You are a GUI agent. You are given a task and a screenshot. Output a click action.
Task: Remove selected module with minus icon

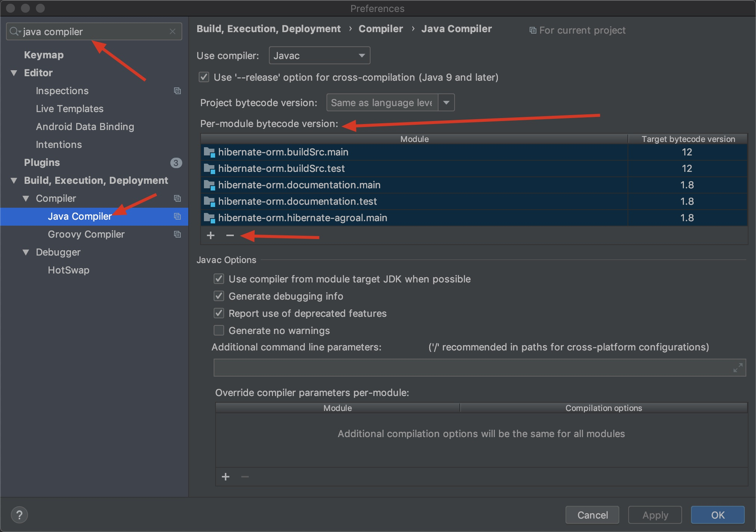click(x=230, y=235)
